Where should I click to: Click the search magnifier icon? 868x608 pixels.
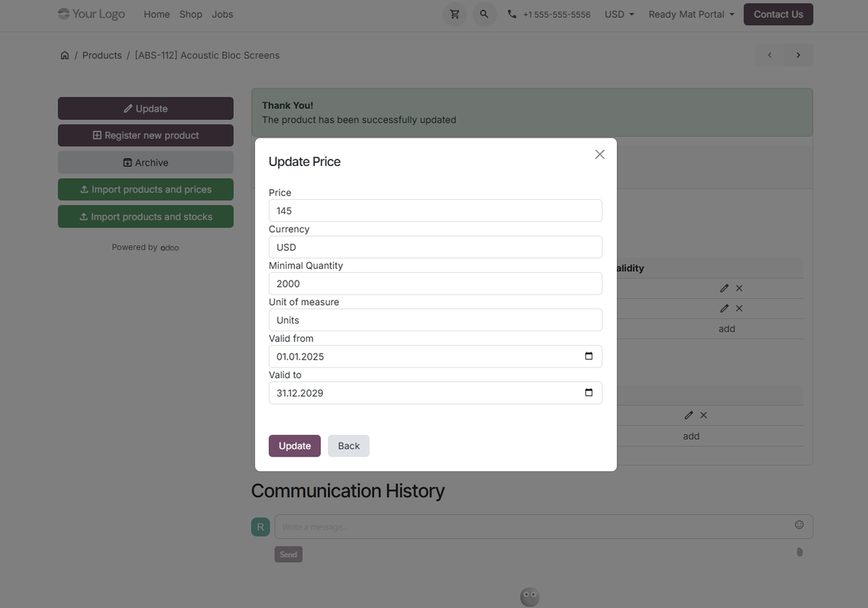484,15
